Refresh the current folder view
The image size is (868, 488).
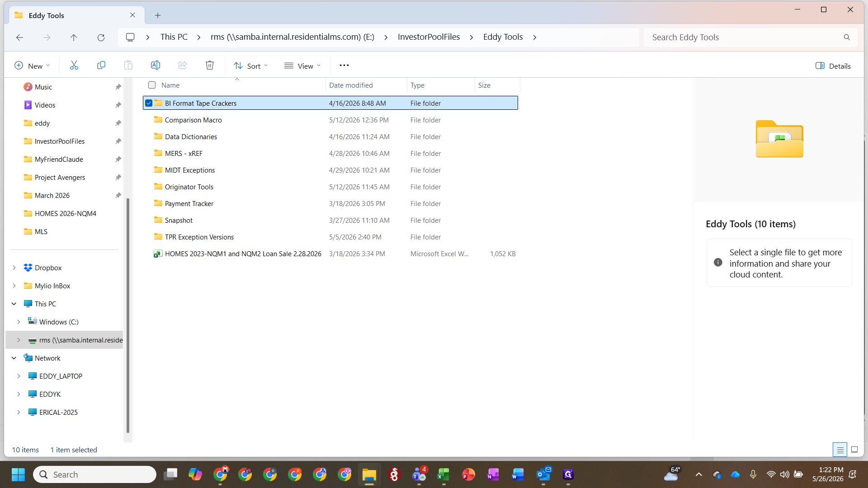101,38
